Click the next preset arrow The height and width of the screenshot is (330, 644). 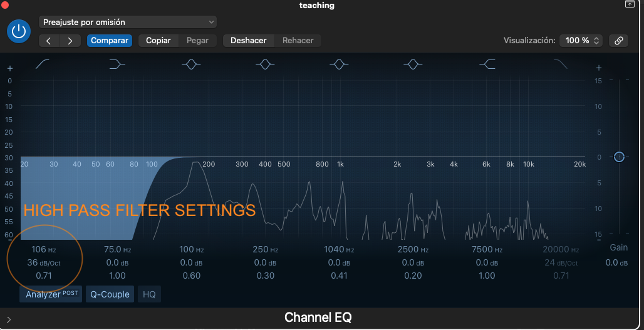click(70, 41)
